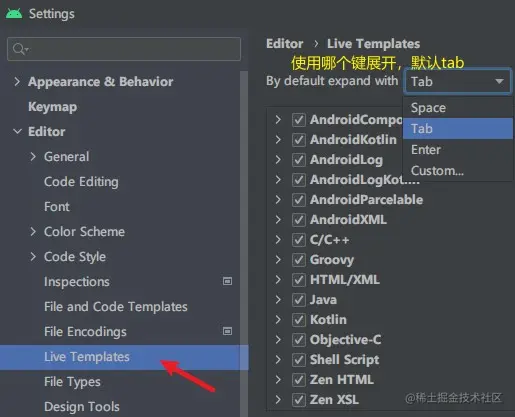Expand the C/C++ template group
The width and height of the screenshot is (515, 417).
[278, 239]
